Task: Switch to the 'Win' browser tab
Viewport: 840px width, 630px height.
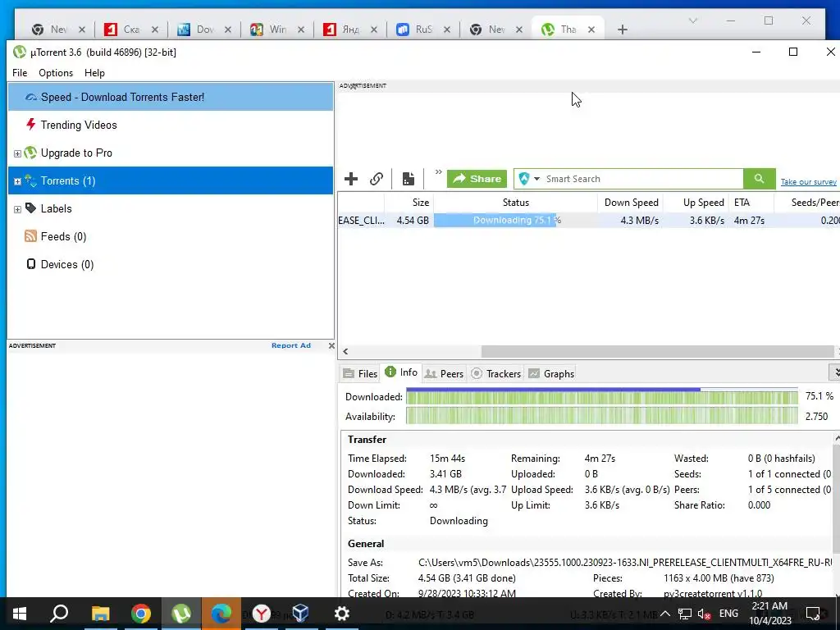Action: [278, 30]
